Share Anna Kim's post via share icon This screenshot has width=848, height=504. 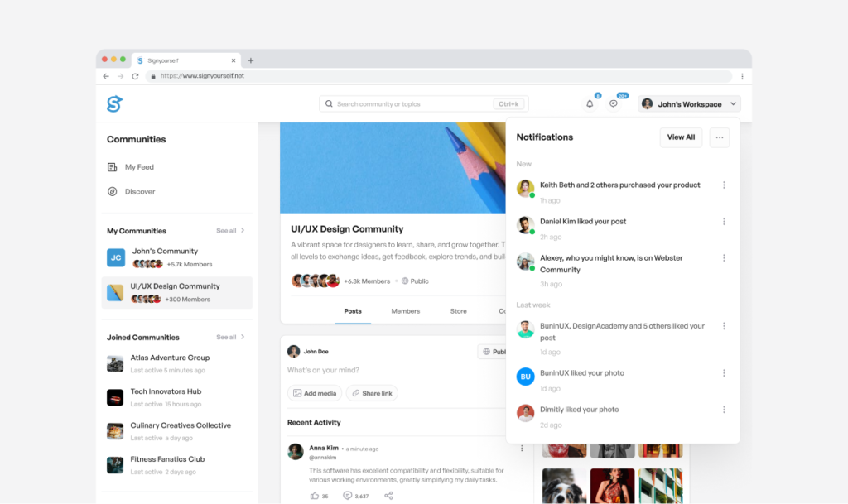(x=388, y=496)
